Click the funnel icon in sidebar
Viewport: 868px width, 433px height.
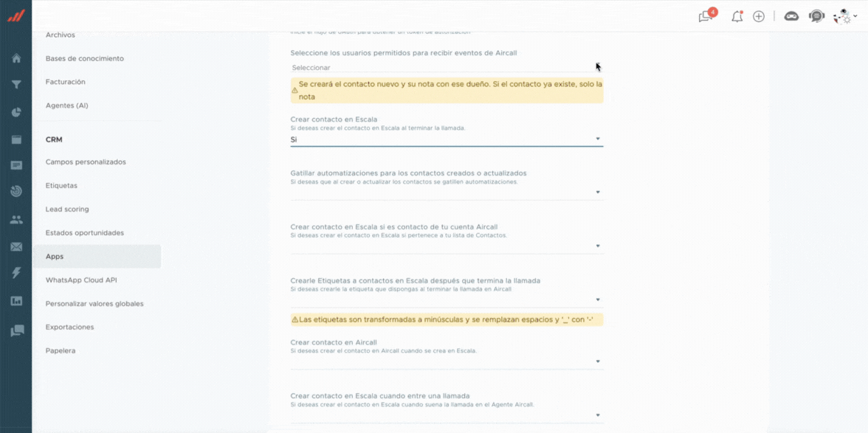[16, 85]
